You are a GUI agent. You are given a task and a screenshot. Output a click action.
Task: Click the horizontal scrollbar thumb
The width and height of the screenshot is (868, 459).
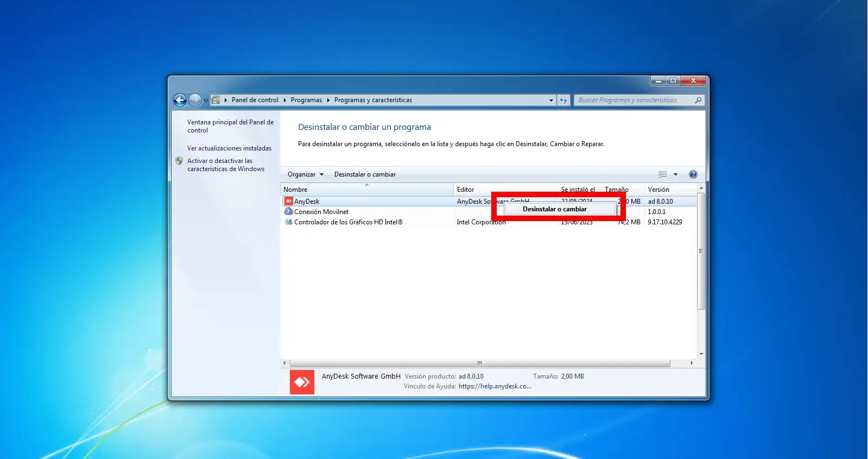point(480,363)
